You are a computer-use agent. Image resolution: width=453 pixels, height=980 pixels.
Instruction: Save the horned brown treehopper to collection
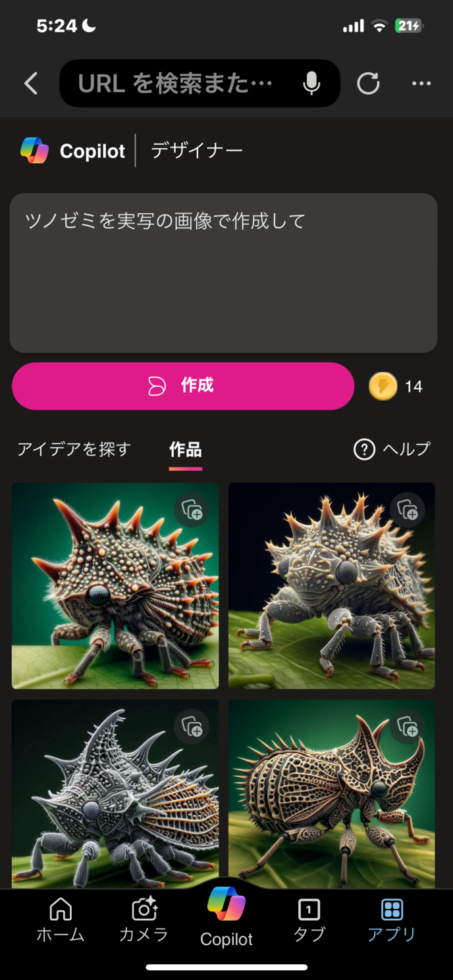[x=408, y=727]
